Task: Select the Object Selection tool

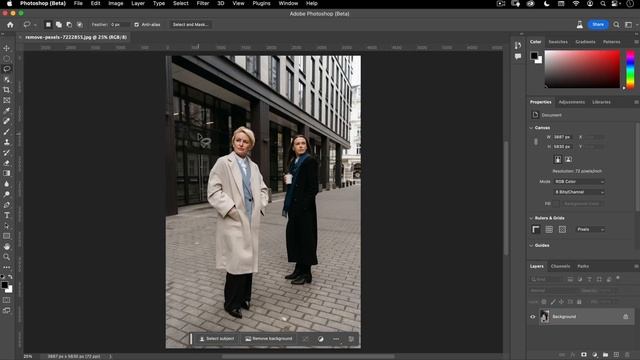Action: pyautogui.click(x=7, y=79)
